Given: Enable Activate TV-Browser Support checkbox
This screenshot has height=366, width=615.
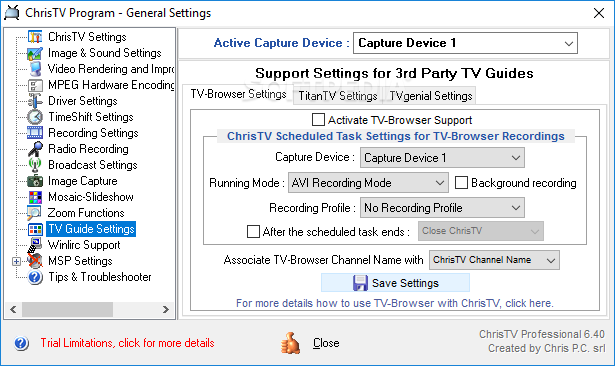Looking at the screenshot, I should tap(318, 120).
